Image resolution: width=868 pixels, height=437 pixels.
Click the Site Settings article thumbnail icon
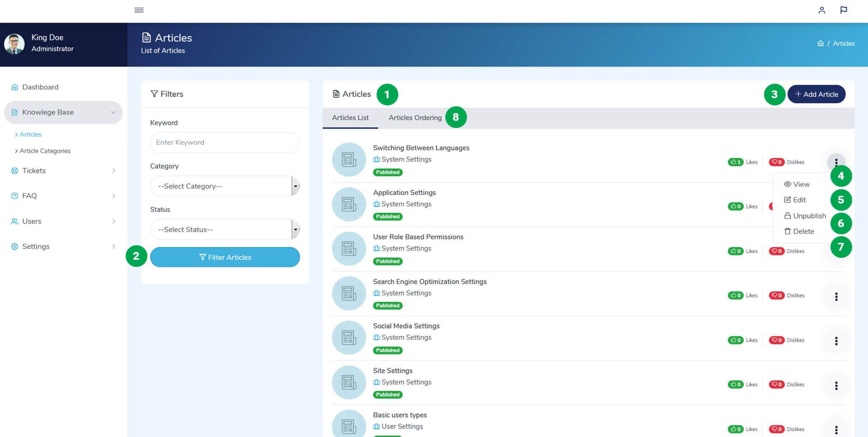(x=349, y=382)
